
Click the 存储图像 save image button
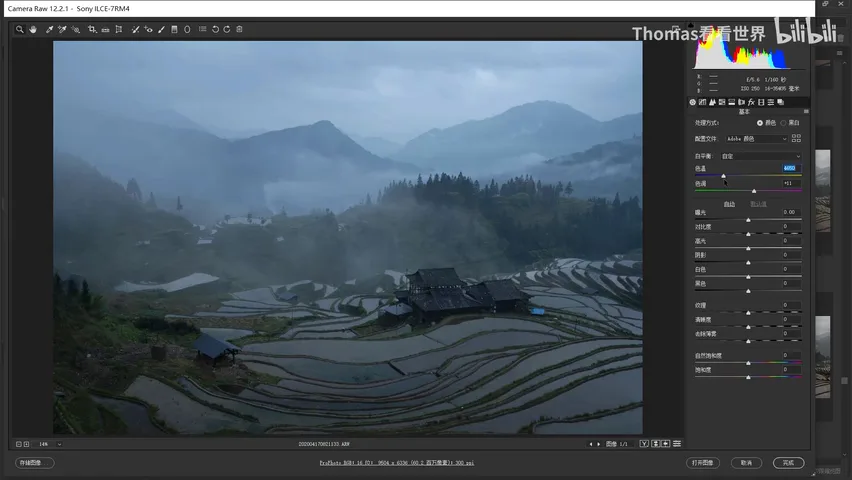tap(34, 463)
